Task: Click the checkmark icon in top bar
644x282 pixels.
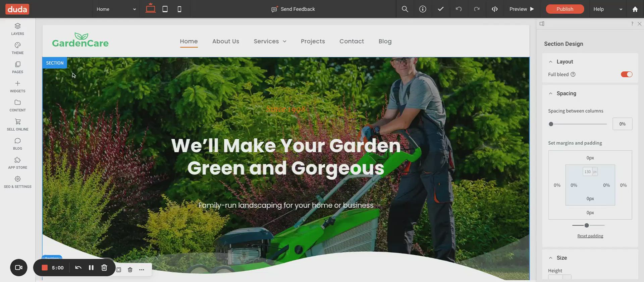Action: (441, 9)
